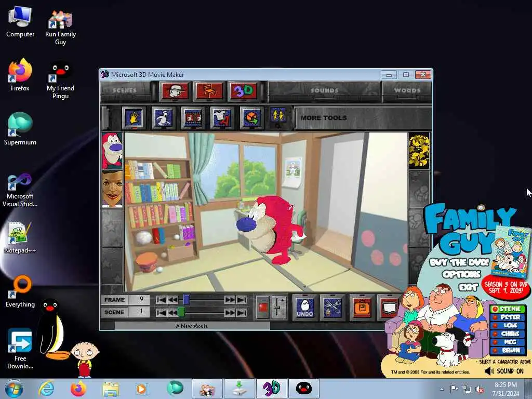This screenshot has width=532, height=399.
Task: Open Microsoft Visual Studio desktop shortcut
Action: 20,190
